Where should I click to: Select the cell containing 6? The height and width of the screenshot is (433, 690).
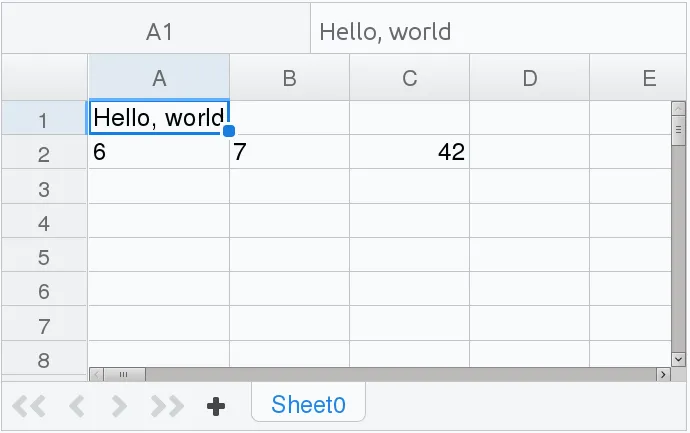(x=159, y=152)
